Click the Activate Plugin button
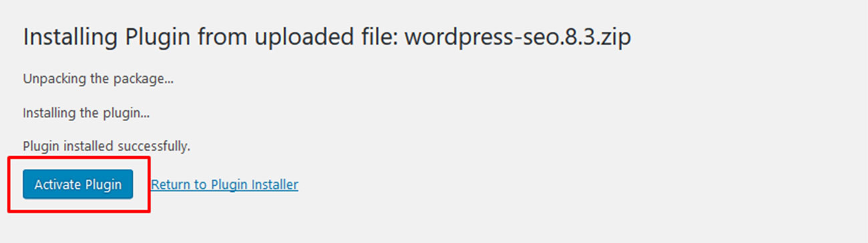 [x=78, y=184]
